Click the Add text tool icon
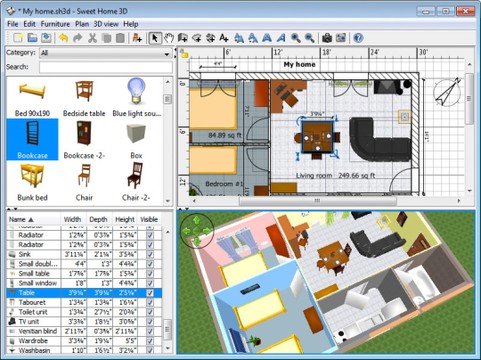The image size is (481, 360). (x=224, y=38)
